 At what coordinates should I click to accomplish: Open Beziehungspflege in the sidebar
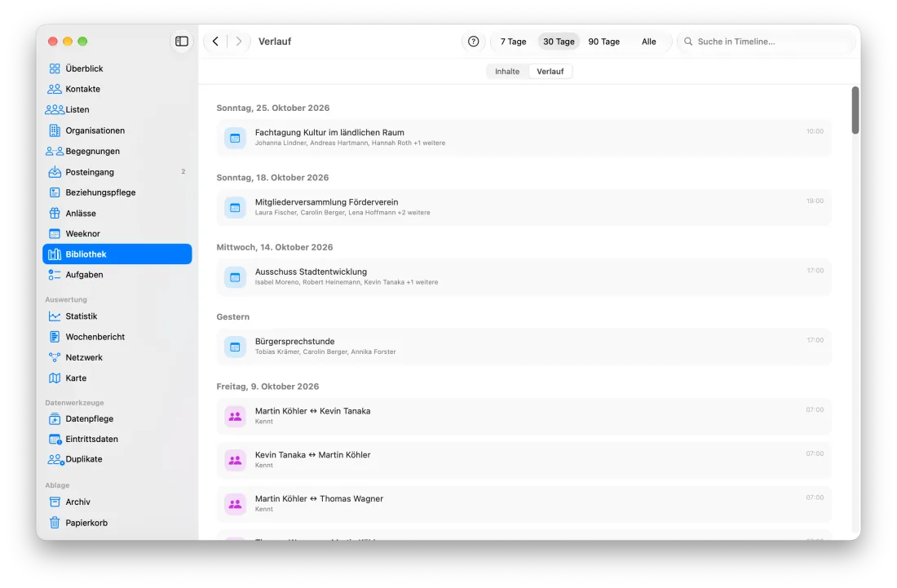117,192
